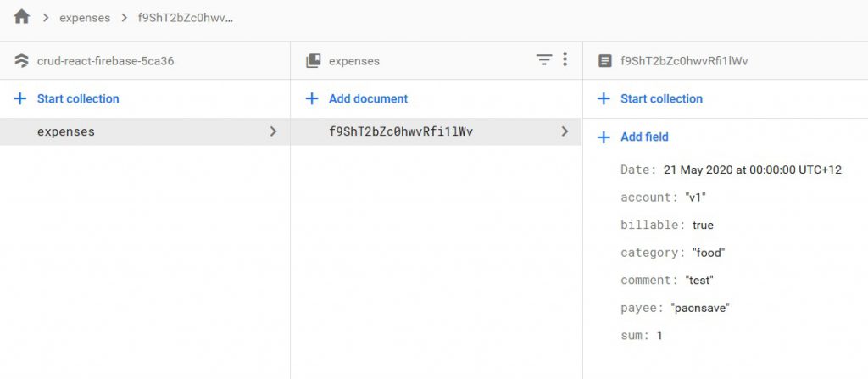Viewport: 868px width, 379px height.
Task: Select the truncated document ID breadcrumb
Action: click(x=185, y=18)
